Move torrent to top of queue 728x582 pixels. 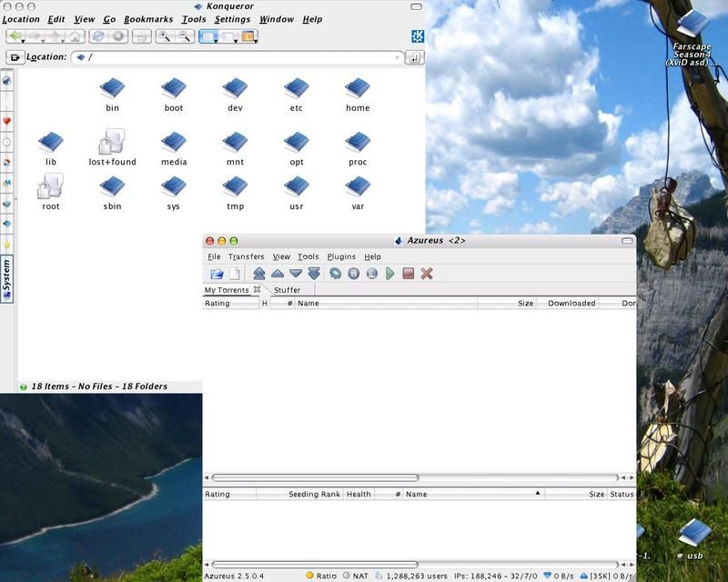click(x=259, y=275)
